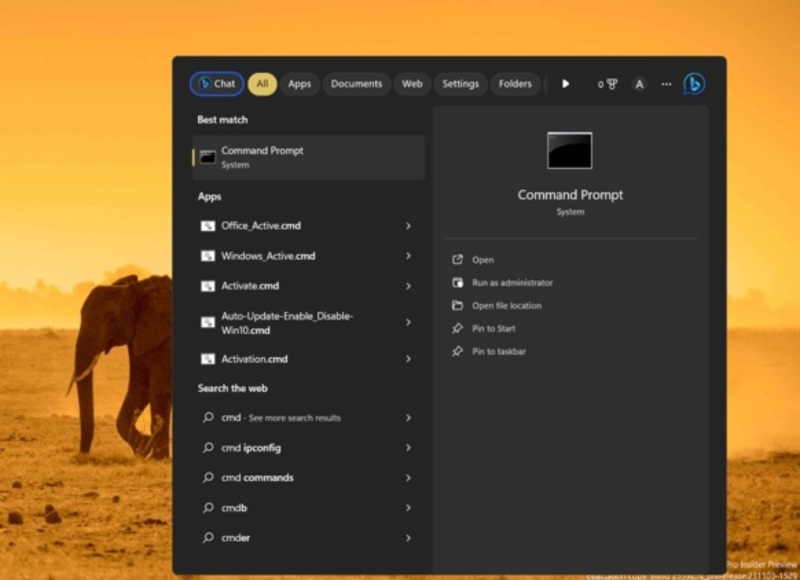Image resolution: width=800 pixels, height=580 pixels.
Task: Pin Command Prompt to Start
Action: coord(493,329)
